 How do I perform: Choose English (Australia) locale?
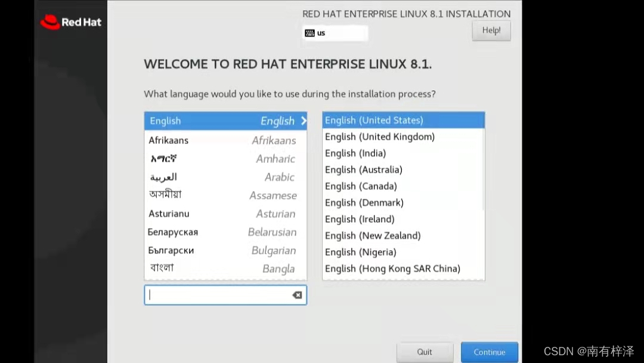(x=403, y=170)
